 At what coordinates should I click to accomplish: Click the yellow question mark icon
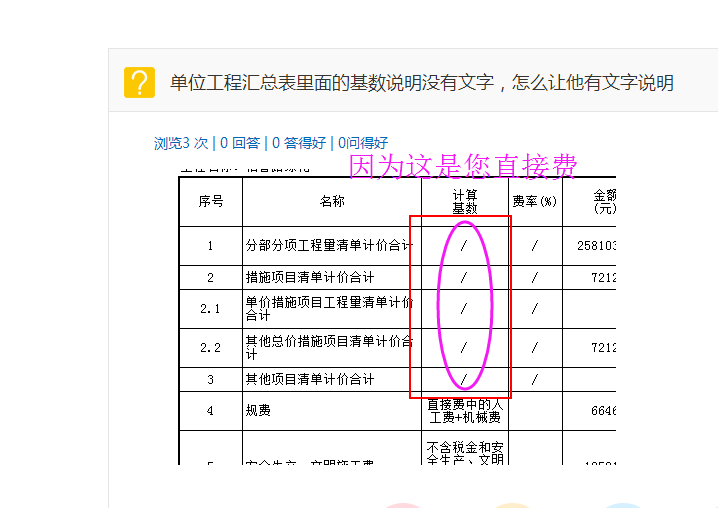click(x=139, y=82)
